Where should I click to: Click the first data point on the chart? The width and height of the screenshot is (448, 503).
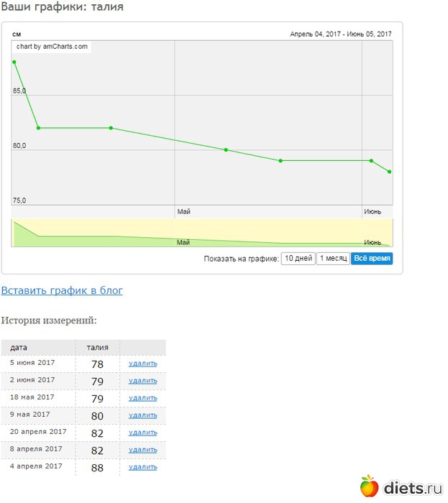click(14, 62)
